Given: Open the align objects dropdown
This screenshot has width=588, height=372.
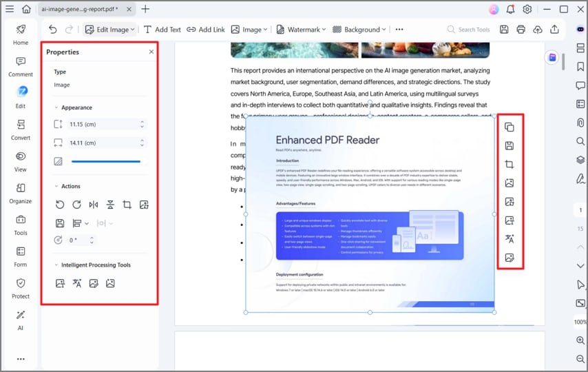Looking at the screenshot, I should 81,223.
